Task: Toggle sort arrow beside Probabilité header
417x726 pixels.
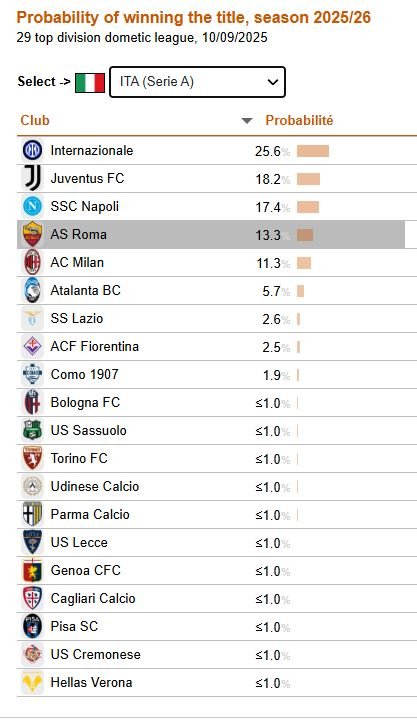Action: [247, 121]
